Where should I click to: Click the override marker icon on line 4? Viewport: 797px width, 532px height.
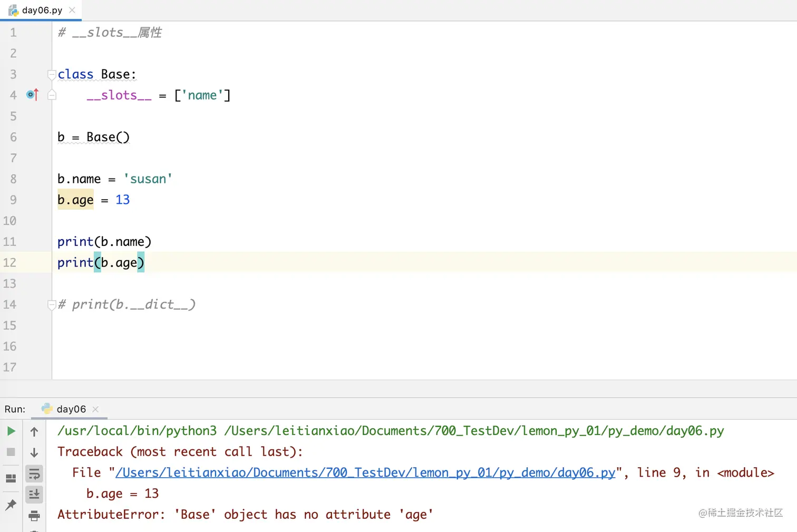pyautogui.click(x=32, y=95)
